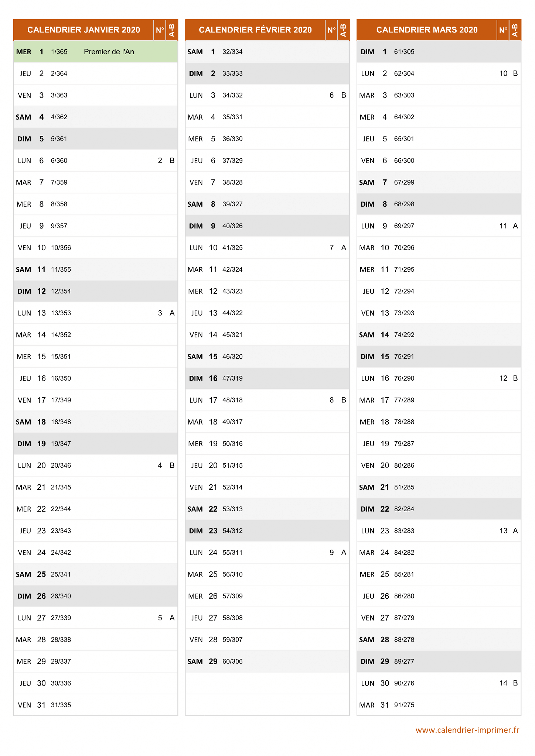
Task: Select Tuesday 31 March row
Action: tap(439, 705)
